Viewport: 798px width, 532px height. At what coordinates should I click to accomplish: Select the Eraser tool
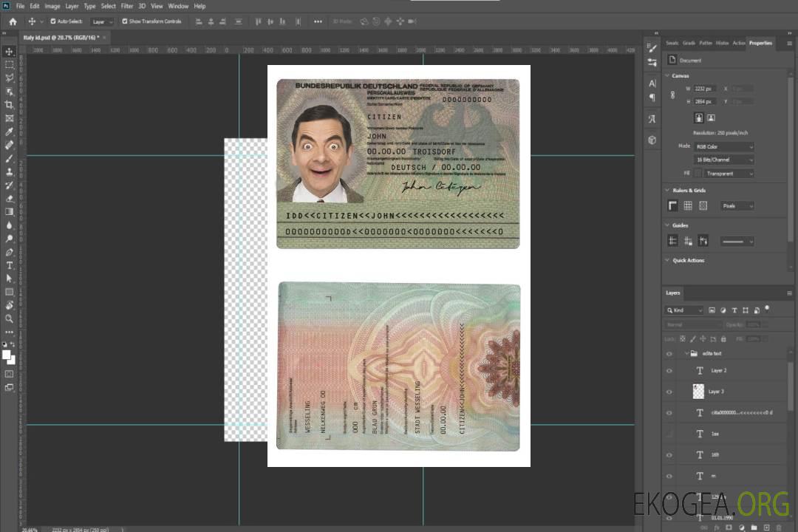click(x=9, y=199)
